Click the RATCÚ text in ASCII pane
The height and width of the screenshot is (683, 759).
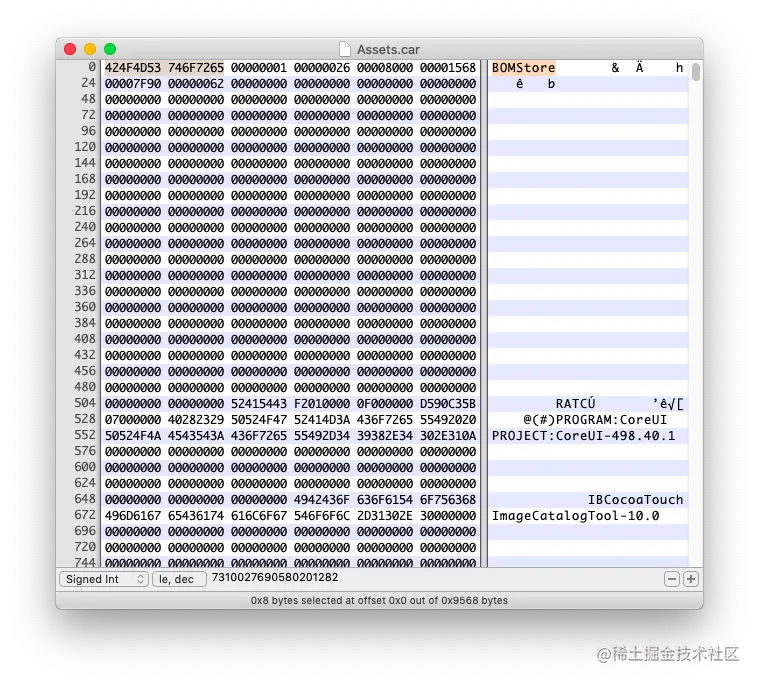[x=576, y=404]
